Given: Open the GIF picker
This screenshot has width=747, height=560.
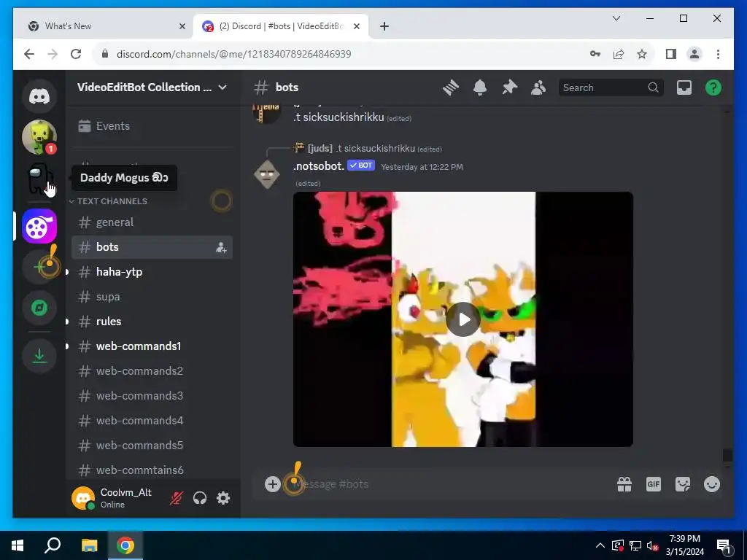Looking at the screenshot, I should point(654,485).
